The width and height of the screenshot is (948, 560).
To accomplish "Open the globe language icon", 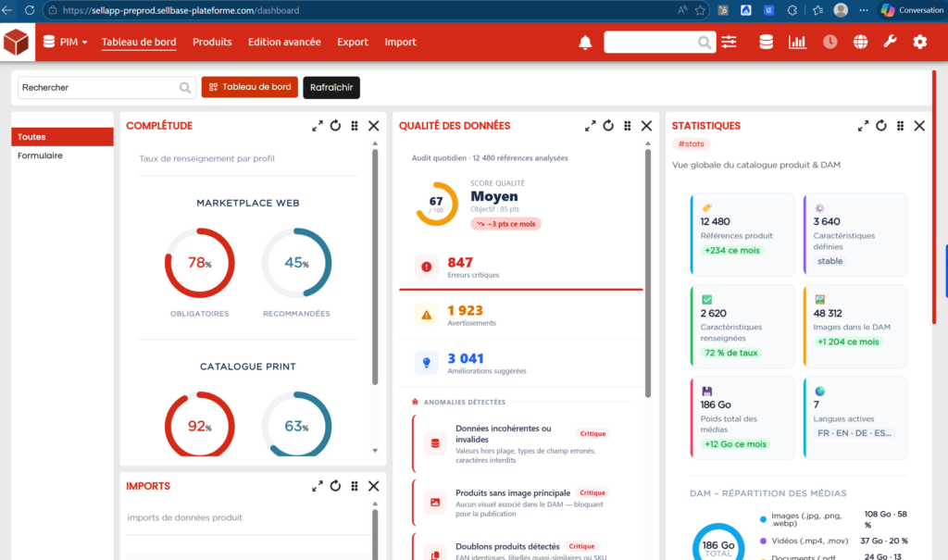I will click(860, 43).
